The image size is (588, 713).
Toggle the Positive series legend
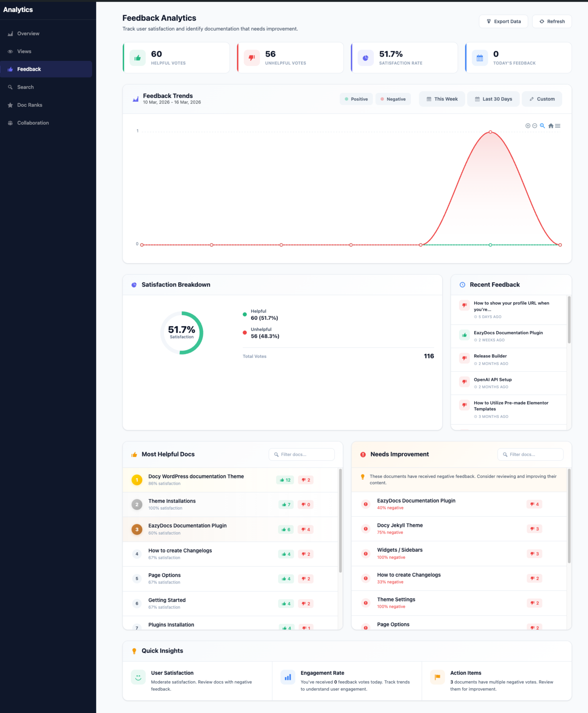(356, 99)
